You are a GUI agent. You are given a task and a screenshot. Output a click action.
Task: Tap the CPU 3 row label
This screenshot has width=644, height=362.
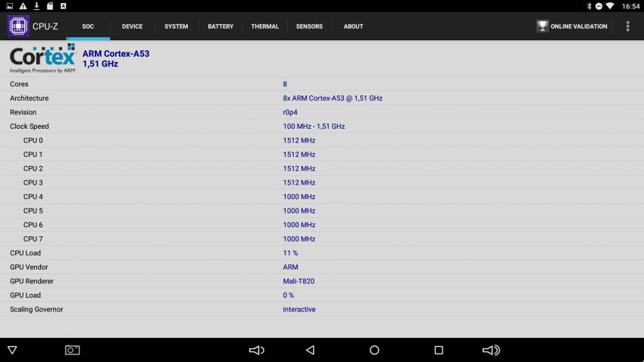(x=33, y=183)
